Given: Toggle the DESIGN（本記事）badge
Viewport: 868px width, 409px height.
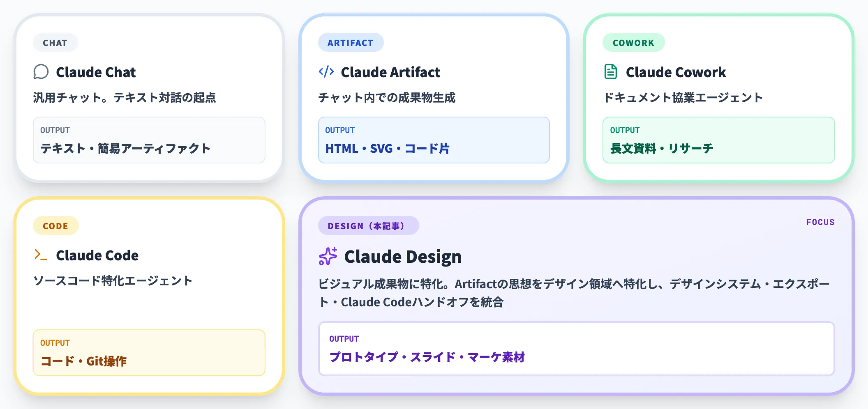Looking at the screenshot, I should pyautogui.click(x=369, y=225).
